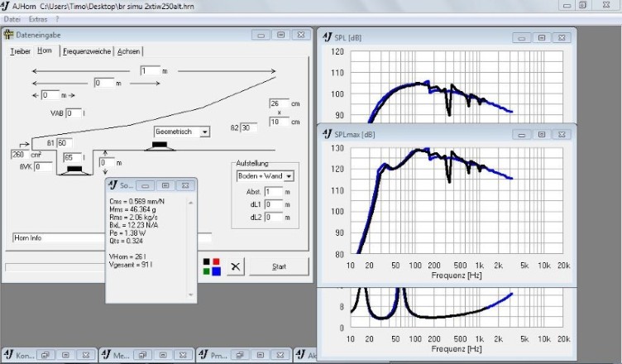Switch to the Frequenzweiche tab
622x364 pixels.
[87, 51]
